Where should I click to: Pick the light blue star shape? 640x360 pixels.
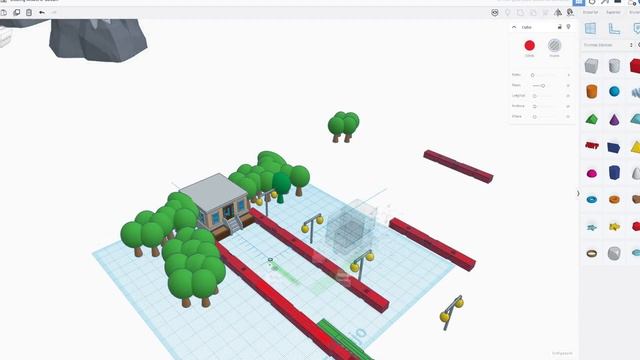click(591, 227)
